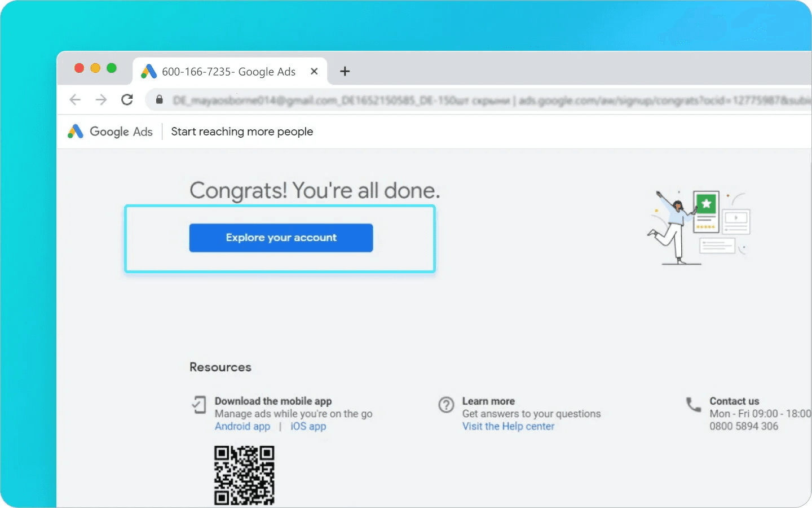Click the Google Ads tab favicon
The width and height of the screenshot is (812, 508).
coord(149,71)
